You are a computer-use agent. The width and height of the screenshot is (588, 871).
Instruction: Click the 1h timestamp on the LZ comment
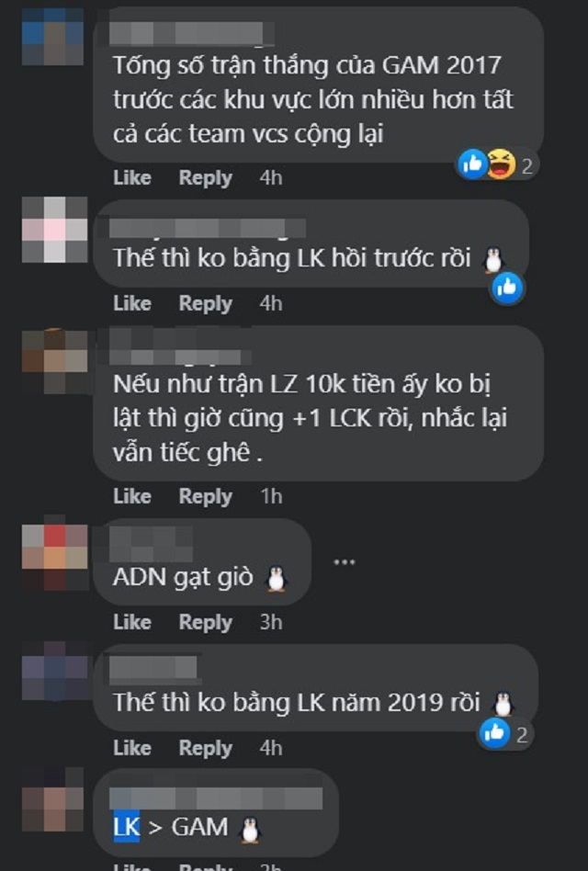pyautogui.click(x=271, y=496)
